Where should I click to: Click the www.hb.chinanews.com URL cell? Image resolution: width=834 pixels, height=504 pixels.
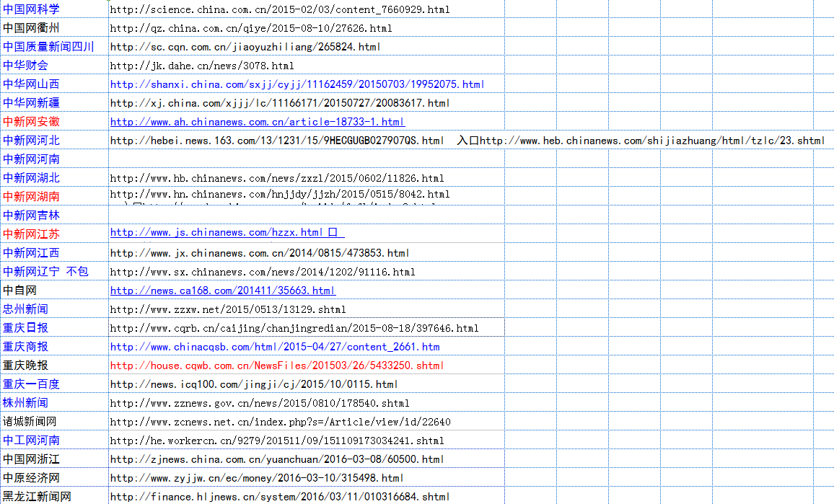(307, 177)
